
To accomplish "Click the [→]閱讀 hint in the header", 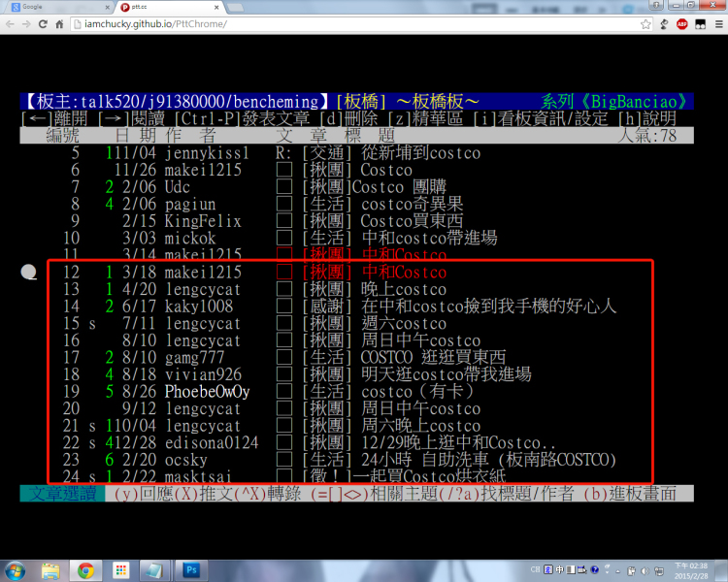I will pyautogui.click(x=131, y=118).
